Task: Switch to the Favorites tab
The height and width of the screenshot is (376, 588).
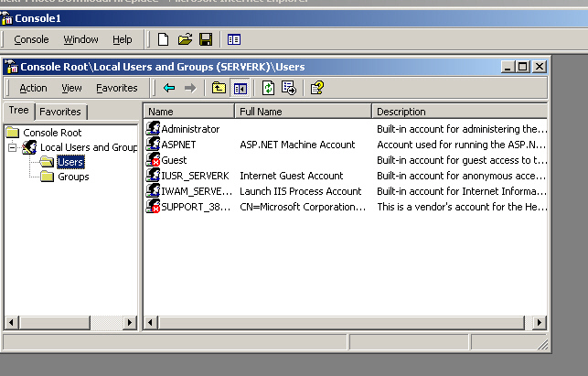Action: [x=60, y=112]
